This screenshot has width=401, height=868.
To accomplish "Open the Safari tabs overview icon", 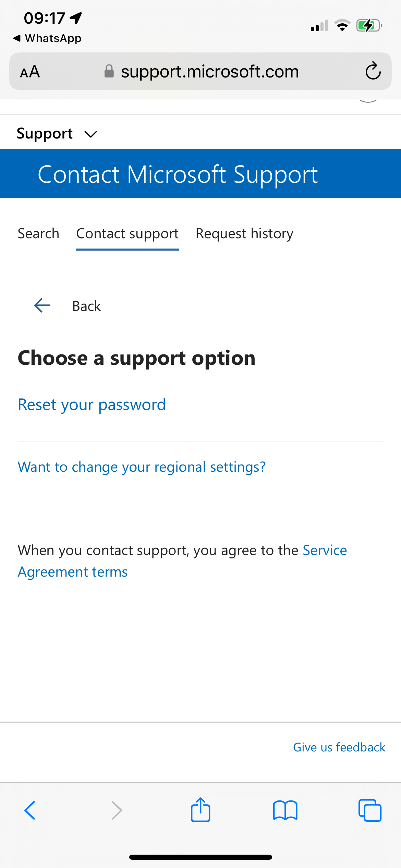I will pos(369,810).
